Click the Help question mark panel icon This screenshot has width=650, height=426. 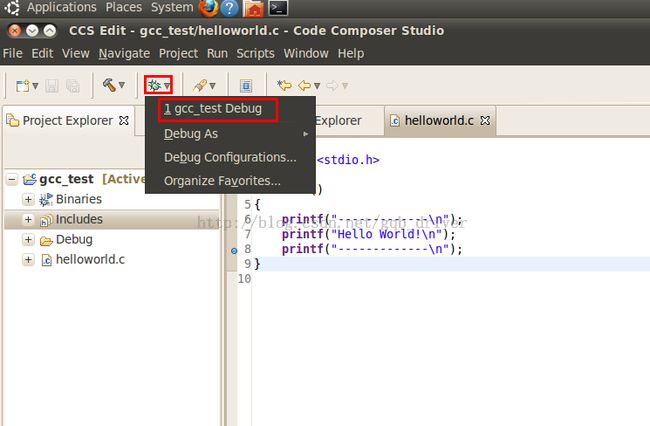click(229, 8)
